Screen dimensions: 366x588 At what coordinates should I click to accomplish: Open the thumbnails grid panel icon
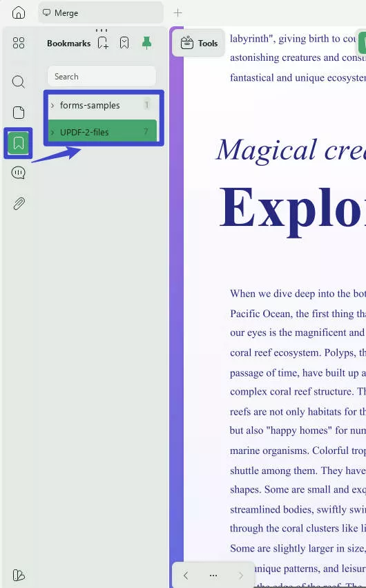pos(19,43)
